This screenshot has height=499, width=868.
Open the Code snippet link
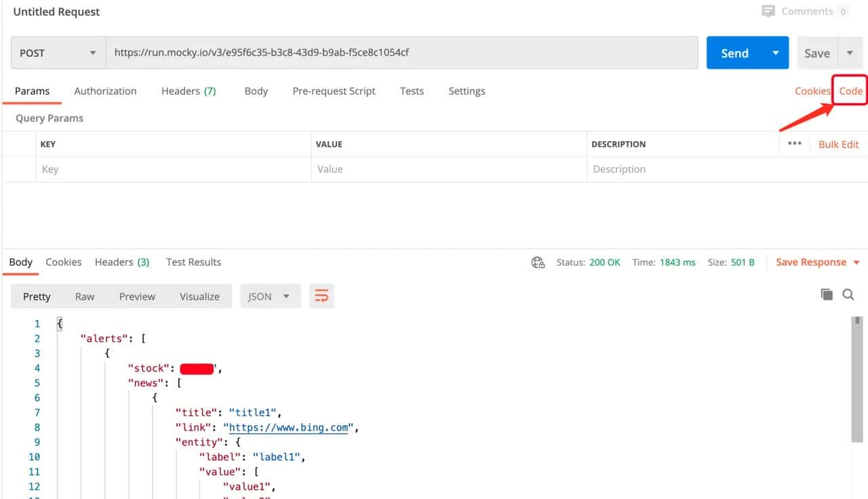point(850,91)
